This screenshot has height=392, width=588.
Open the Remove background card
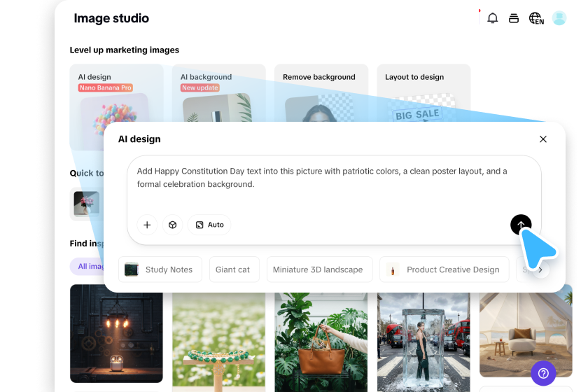pos(321,93)
